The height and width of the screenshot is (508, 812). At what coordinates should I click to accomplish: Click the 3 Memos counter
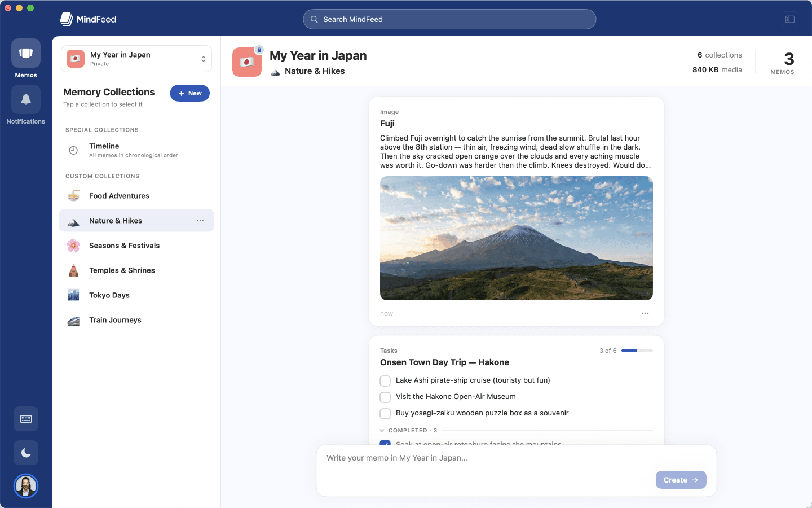point(783,62)
